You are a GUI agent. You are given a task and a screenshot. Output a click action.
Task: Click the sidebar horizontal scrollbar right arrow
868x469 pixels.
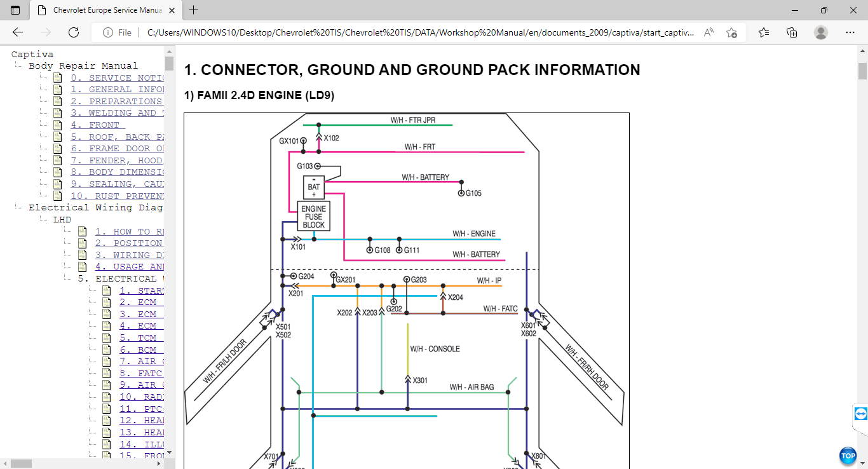(160, 463)
